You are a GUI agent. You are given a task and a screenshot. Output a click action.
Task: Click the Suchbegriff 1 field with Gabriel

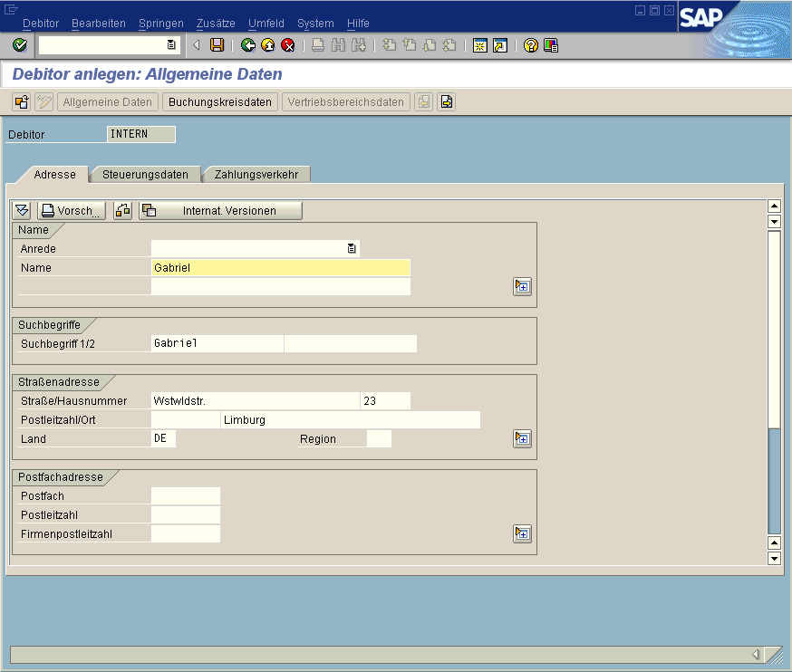tap(217, 344)
